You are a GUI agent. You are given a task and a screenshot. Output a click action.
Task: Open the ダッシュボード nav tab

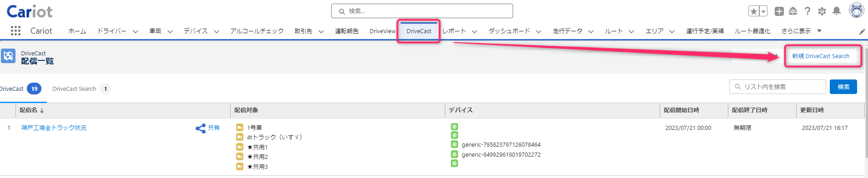pyautogui.click(x=510, y=31)
